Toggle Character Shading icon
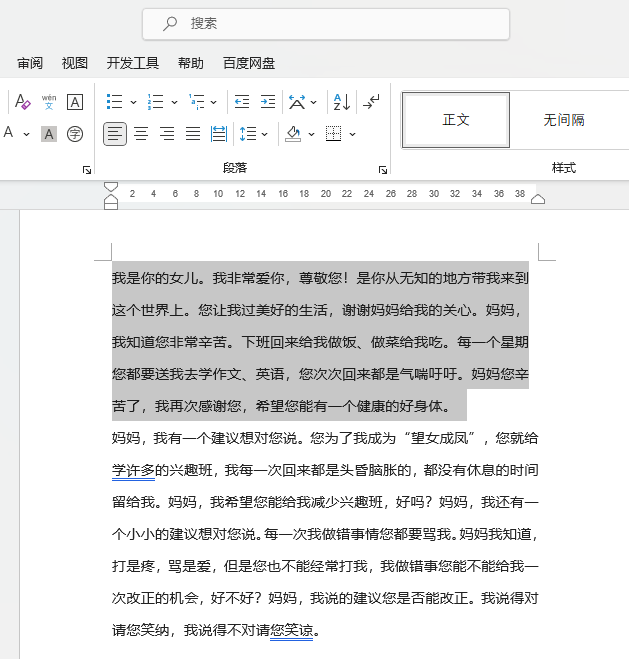 (49, 134)
